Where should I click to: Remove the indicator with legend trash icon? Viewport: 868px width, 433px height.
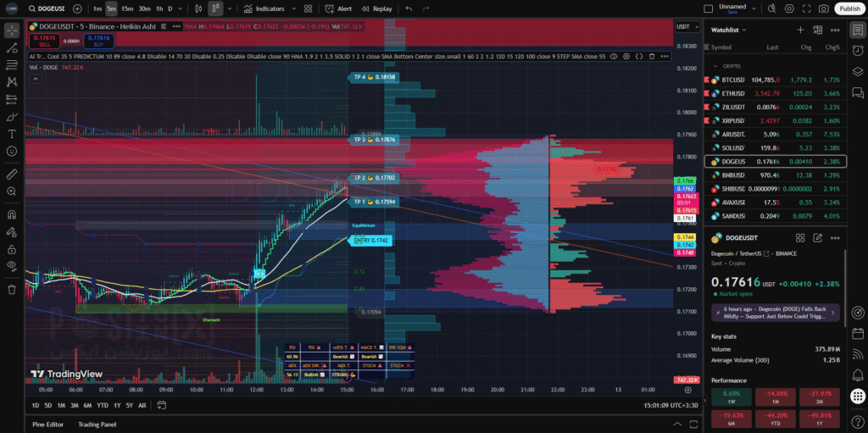tap(652, 56)
